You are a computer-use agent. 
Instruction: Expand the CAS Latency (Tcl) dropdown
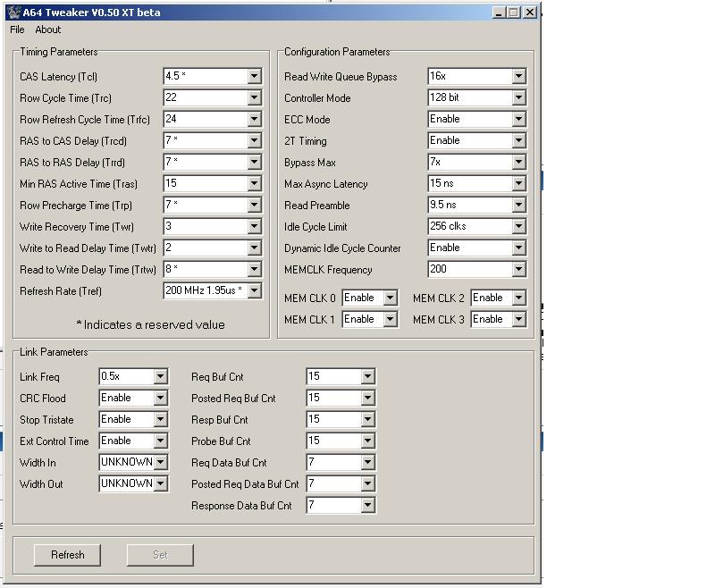click(255, 76)
